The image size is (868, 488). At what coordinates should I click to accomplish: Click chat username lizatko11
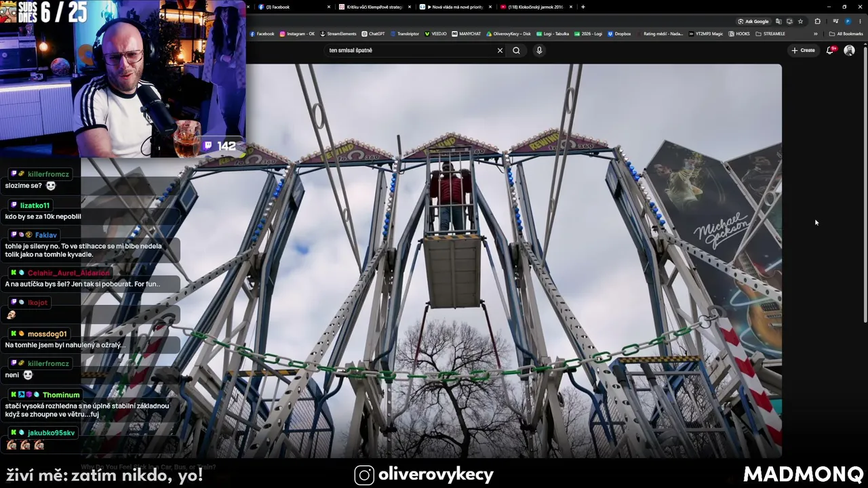coord(35,205)
